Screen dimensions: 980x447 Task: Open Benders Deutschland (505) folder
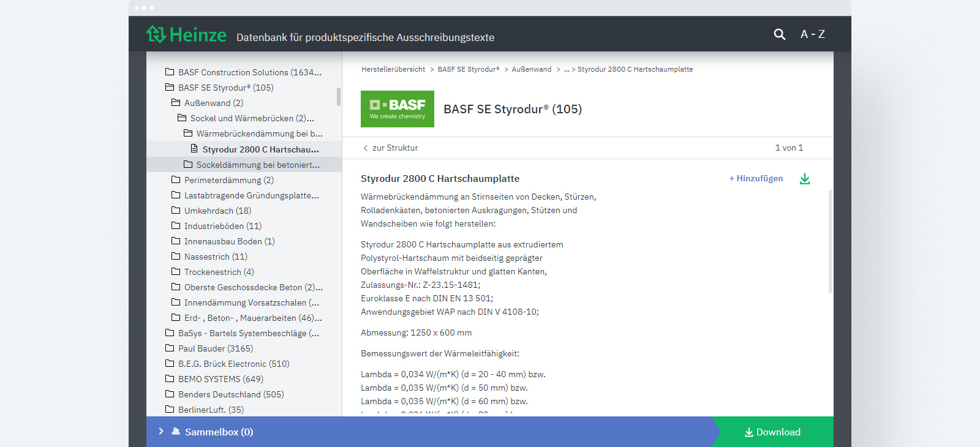tap(224, 394)
